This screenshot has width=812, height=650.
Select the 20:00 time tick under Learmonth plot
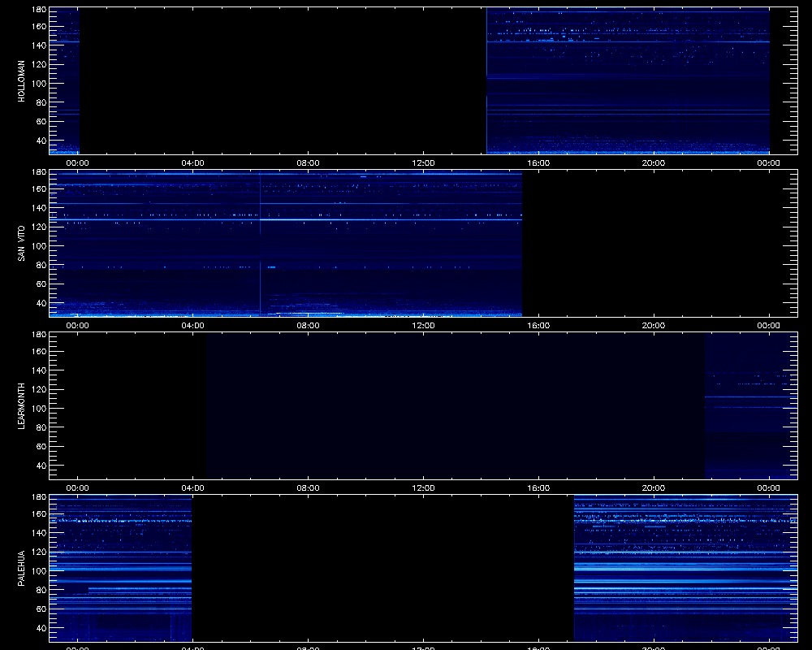pyautogui.click(x=654, y=487)
